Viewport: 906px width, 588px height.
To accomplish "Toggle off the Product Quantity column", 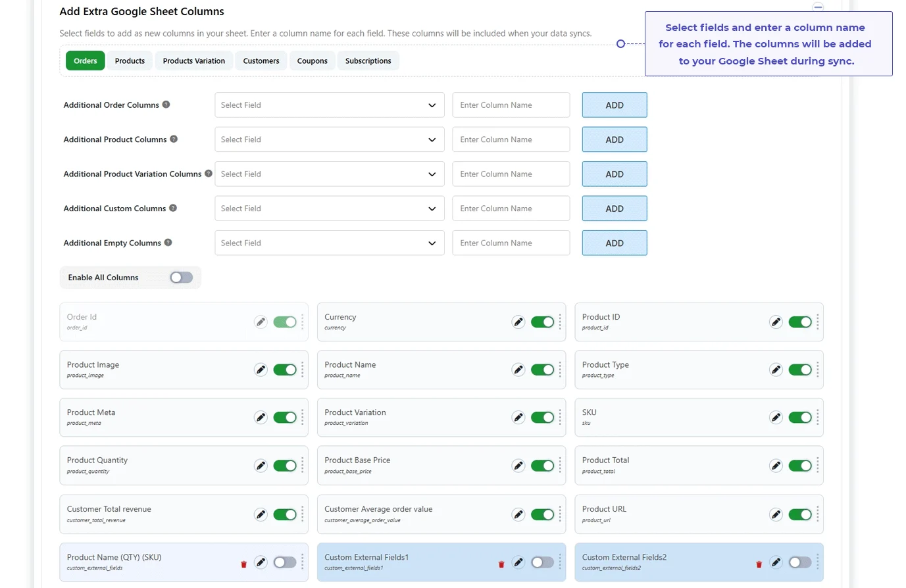I will pos(285,466).
